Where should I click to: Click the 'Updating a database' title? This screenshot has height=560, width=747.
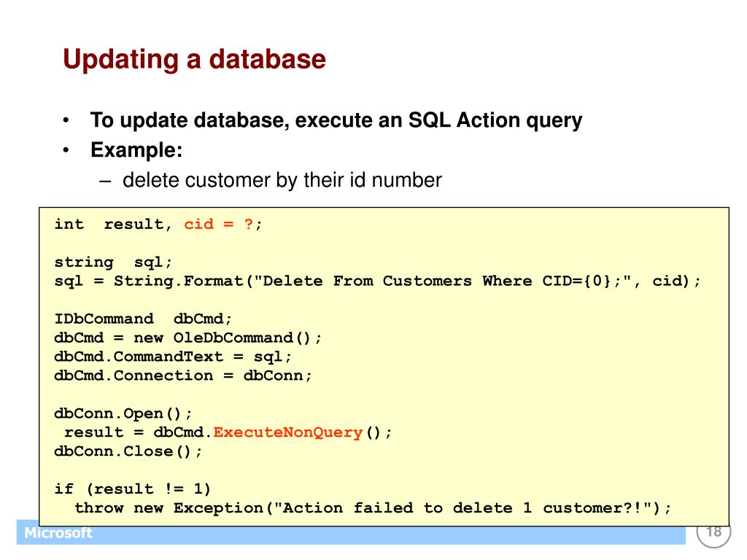pyautogui.click(x=194, y=60)
